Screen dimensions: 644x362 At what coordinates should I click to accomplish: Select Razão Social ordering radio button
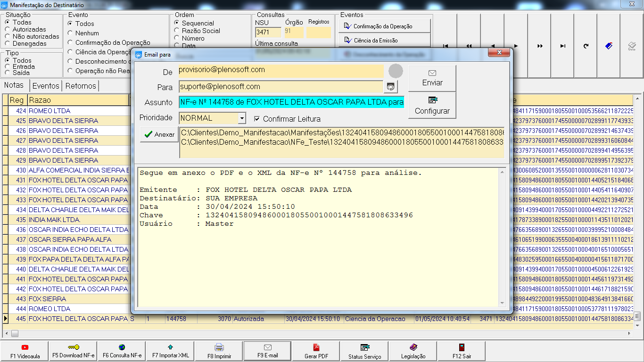(x=177, y=31)
